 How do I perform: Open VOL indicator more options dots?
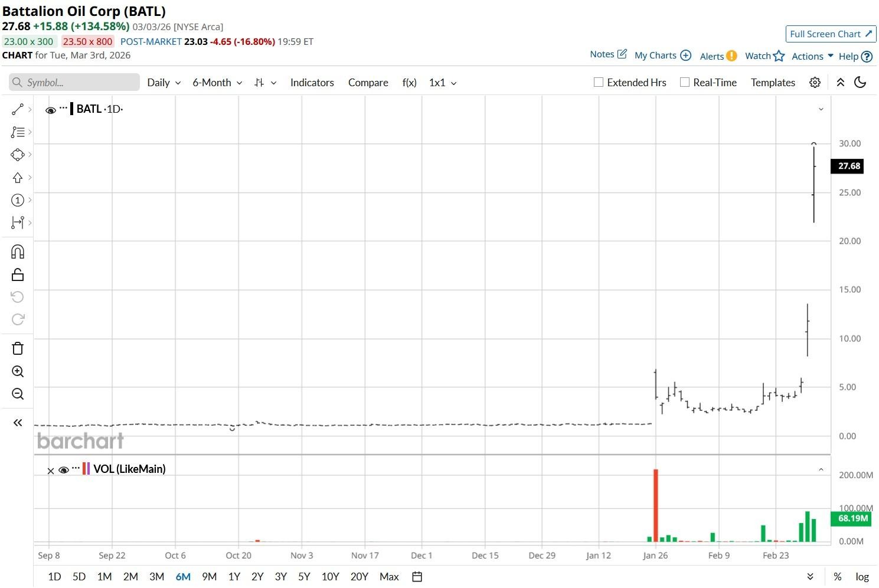point(76,468)
